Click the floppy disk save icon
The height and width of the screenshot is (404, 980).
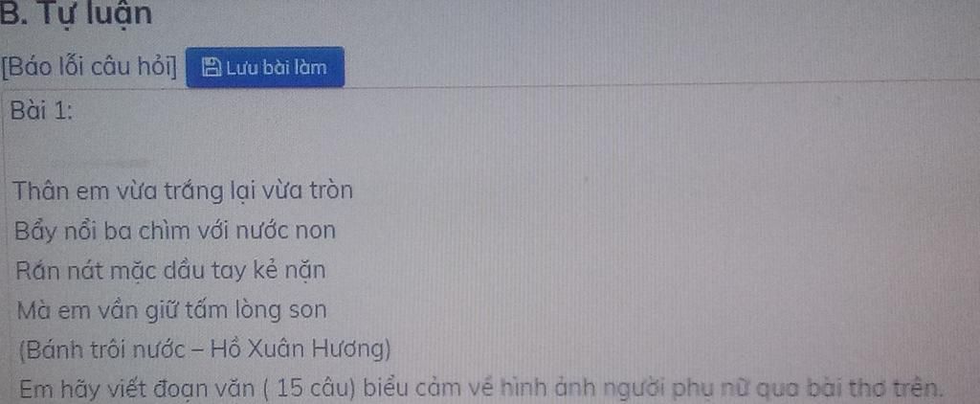pyautogui.click(x=211, y=67)
